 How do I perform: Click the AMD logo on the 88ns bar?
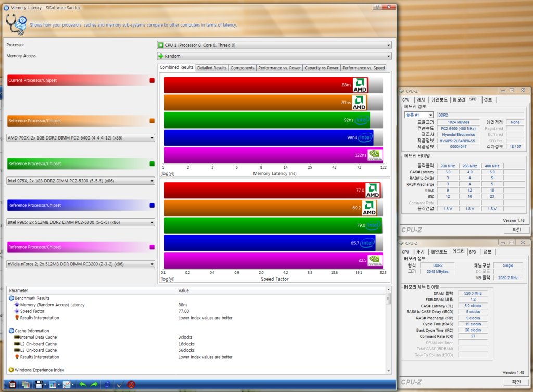tap(360, 85)
